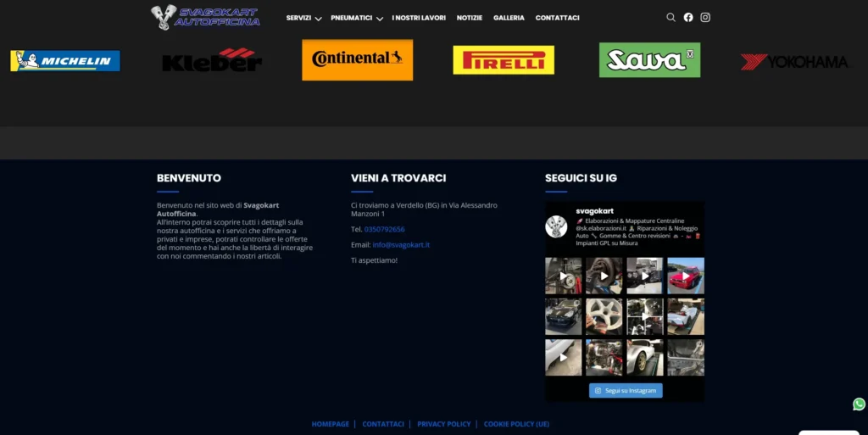This screenshot has width=868, height=435.
Task: Click the Instagram bio description text
Action: click(x=637, y=231)
